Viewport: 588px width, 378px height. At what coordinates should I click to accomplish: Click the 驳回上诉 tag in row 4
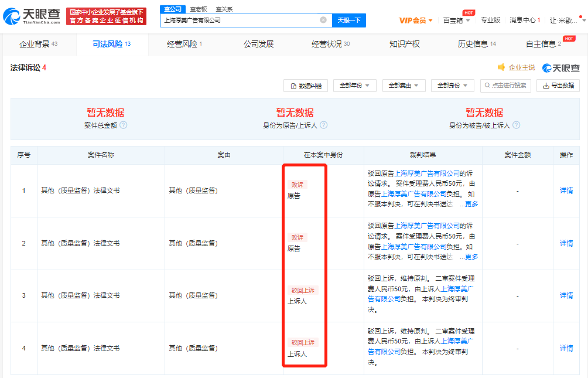pos(303,343)
